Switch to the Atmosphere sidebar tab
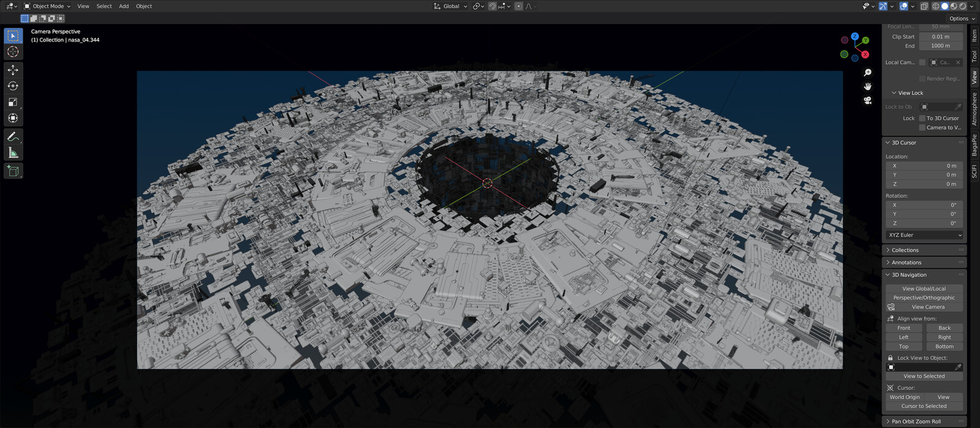Viewport: 980px width, 428px height. (x=974, y=109)
